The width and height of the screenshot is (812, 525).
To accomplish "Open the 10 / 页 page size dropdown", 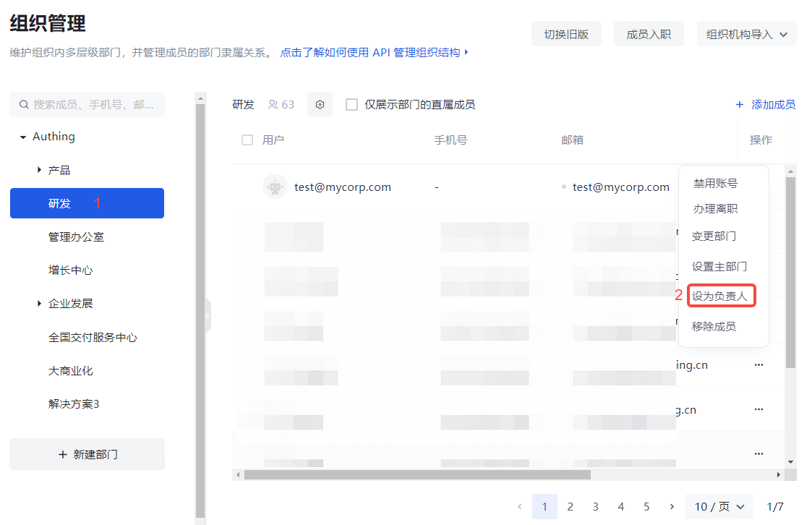I will 719,507.
